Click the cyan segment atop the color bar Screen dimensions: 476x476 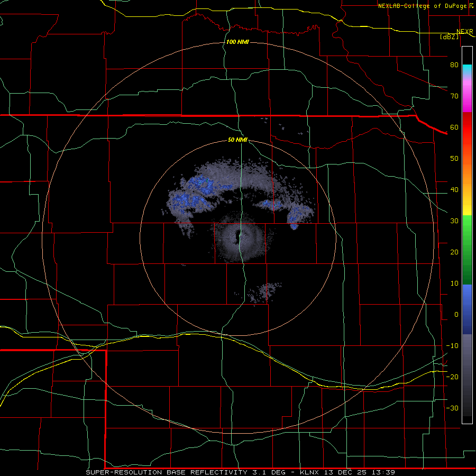click(x=467, y=70)
